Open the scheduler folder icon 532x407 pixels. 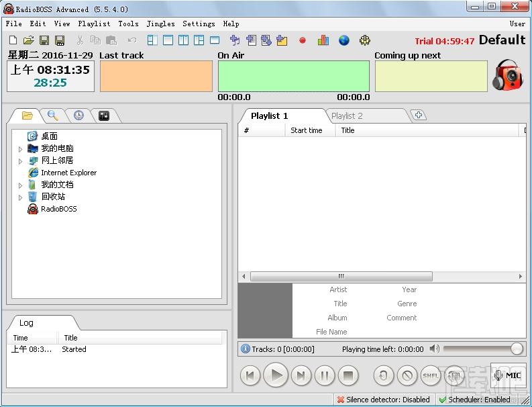[x=282, y=40]
